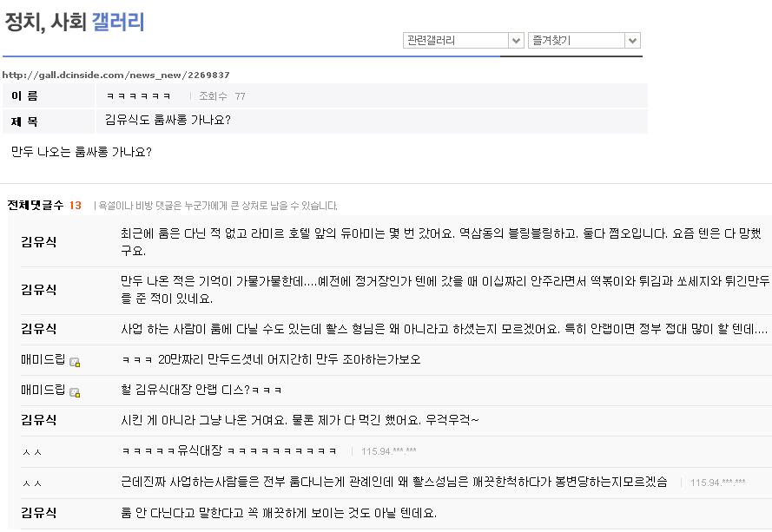Click the gallog icon beside 헐 김유식대장 comment
The image size is (772, 532).
coord(75,393)
